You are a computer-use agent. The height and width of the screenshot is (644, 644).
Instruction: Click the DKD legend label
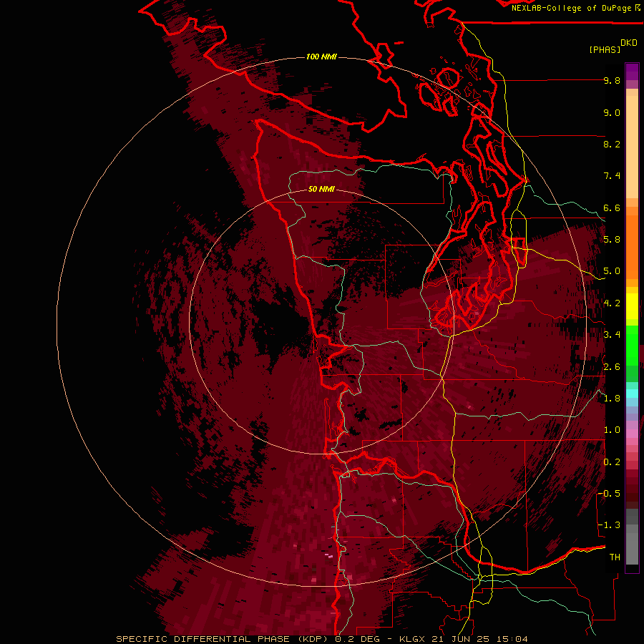629,42
